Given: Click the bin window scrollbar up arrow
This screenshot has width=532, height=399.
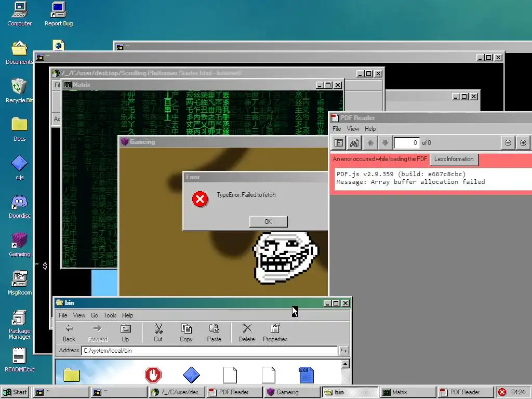Looking at the screenshot, I should click(345, 364).
